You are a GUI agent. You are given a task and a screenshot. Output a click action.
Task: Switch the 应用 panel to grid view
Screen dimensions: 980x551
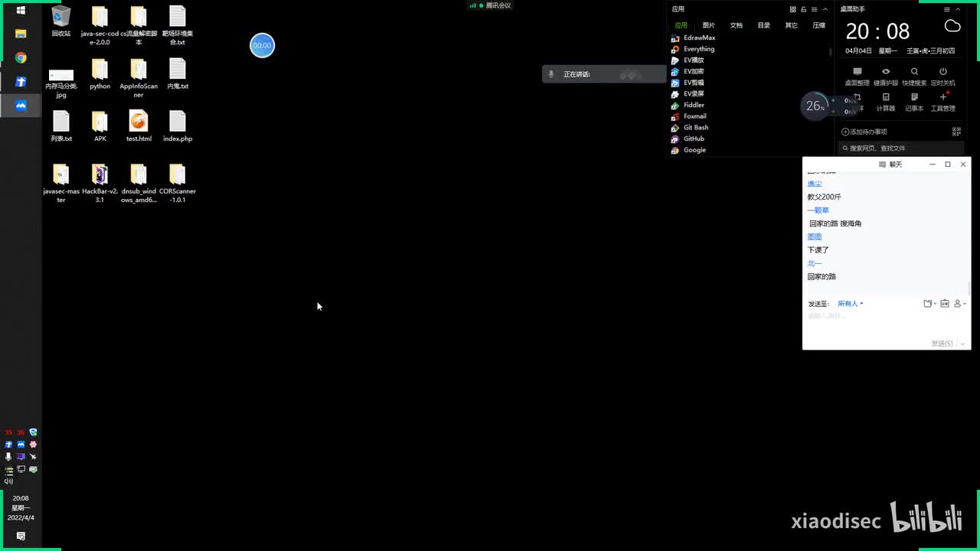792,9
